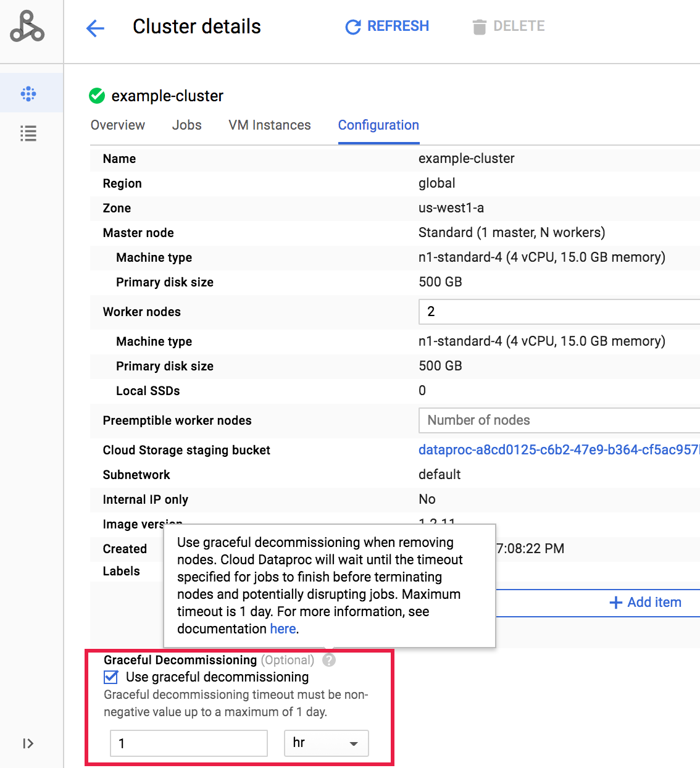Click the back arrow icon
This screenshot has height=768, width=700.
[x=95, y=28]
